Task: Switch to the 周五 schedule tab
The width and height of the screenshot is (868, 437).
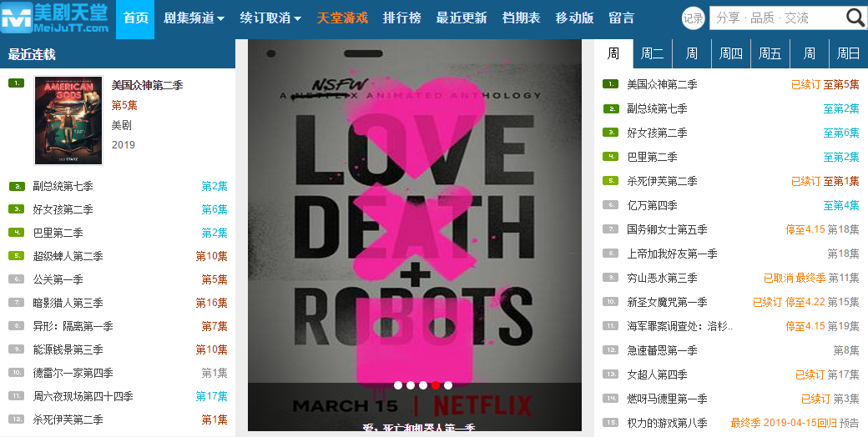Action: 770,53
